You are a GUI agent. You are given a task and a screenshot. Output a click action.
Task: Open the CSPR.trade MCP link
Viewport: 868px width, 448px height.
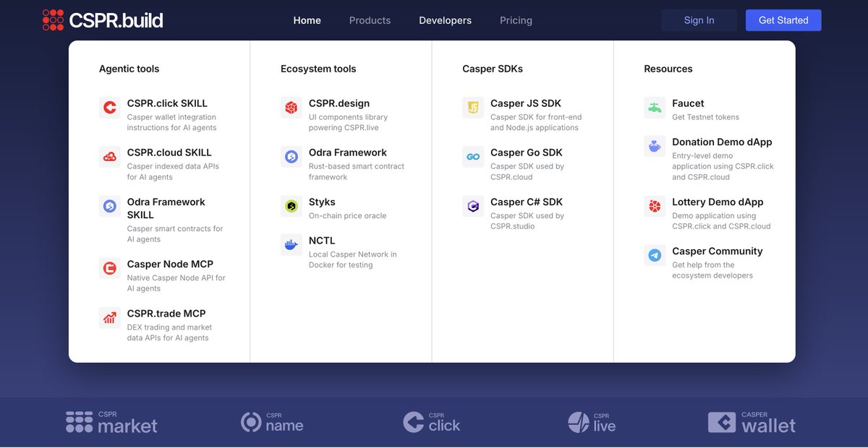[x=166, y=313]
